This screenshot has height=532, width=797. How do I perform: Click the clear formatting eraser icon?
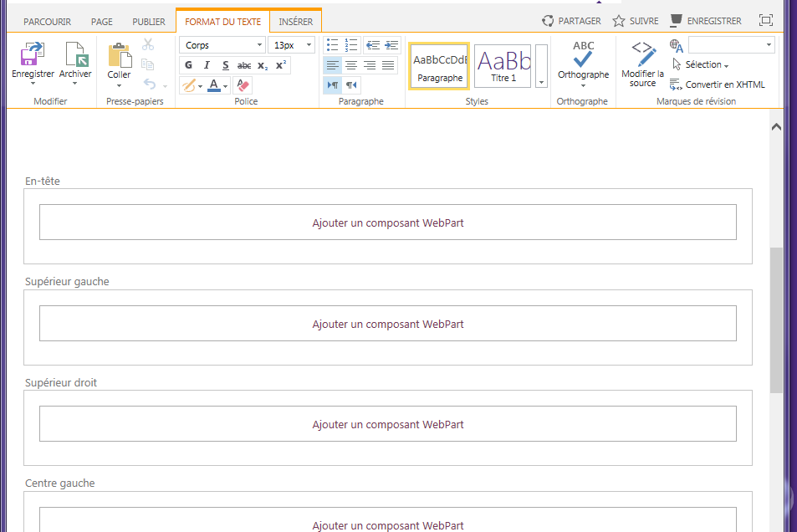[243, 85]
